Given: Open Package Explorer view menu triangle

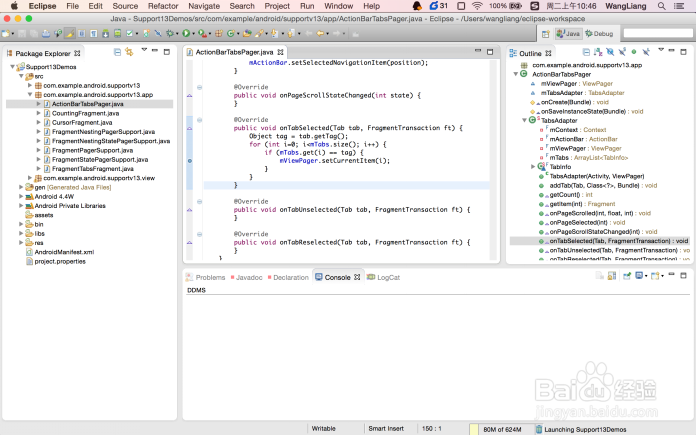Looking at the screenshot, I should click(144, 50).
